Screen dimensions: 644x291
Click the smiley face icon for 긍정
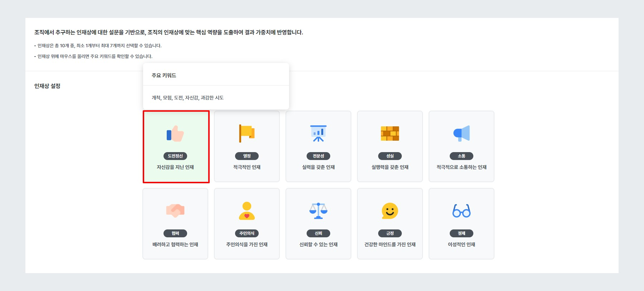point(390,211)
